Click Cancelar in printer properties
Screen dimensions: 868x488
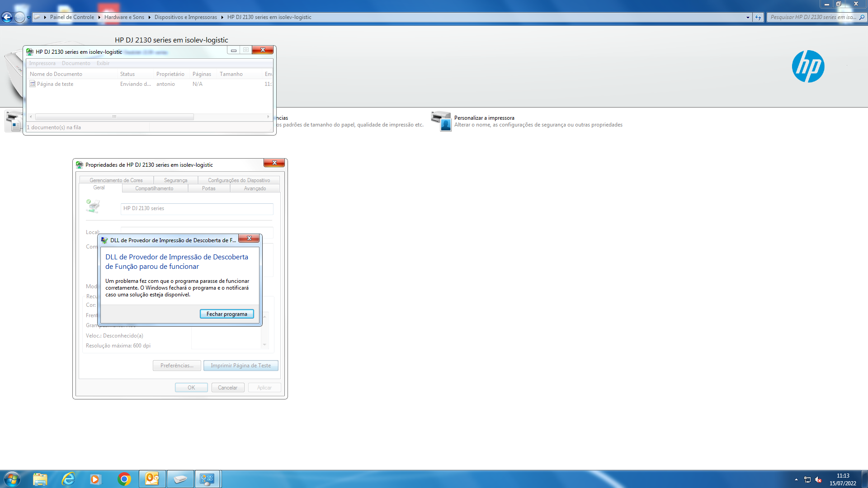pyautogui.click(x=227, y=388)
